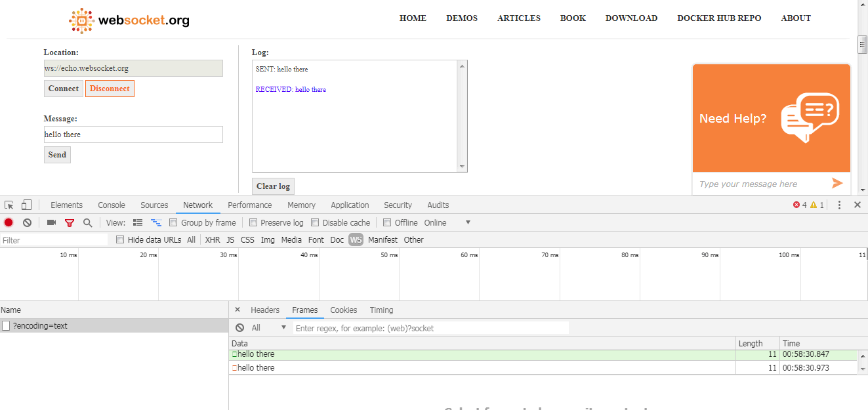Check the Disable cache option
Screen dimensions: 868x410
(x=315, y=223)
